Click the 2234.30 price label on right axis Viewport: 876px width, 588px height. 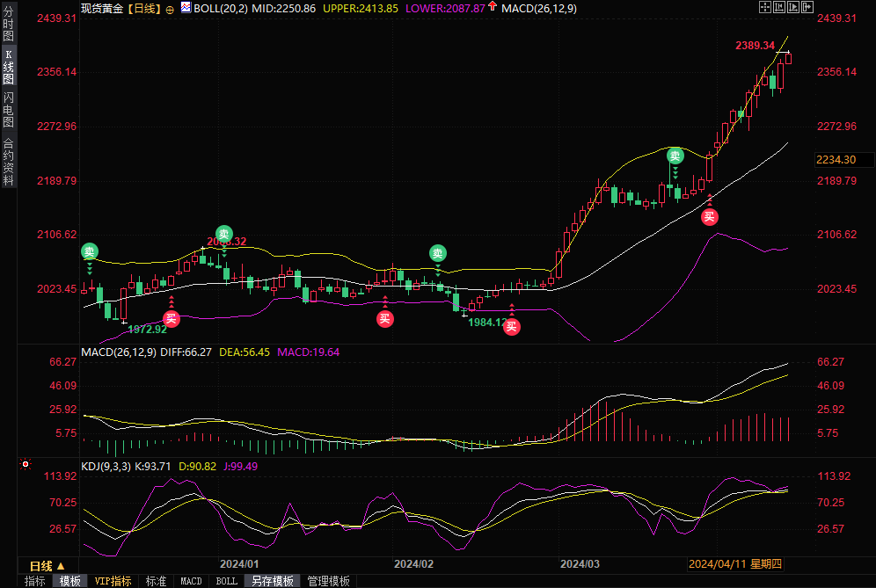tap(836, 159)
